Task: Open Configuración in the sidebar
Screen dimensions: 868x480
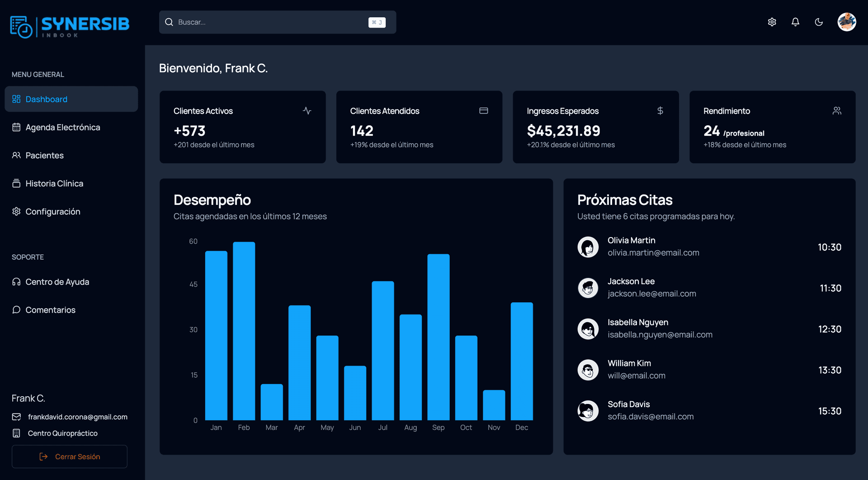Action: 52,212
